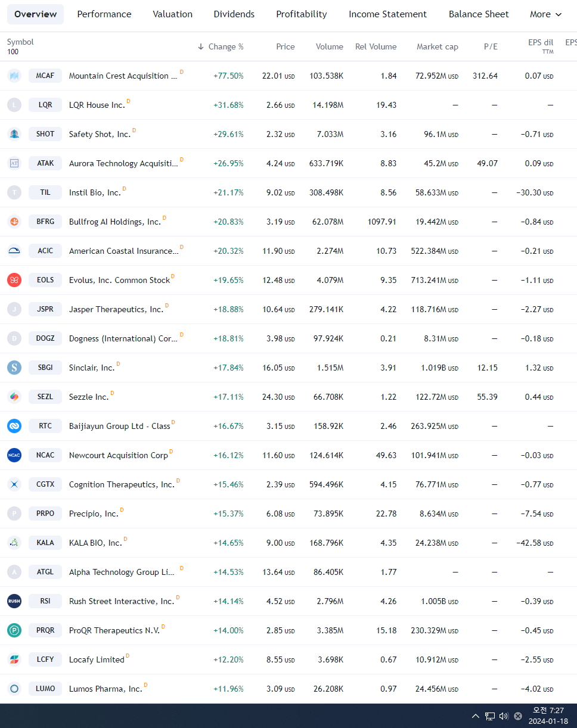Click the Precipio logo icon

pyautogui.click(x=14, y=514)
